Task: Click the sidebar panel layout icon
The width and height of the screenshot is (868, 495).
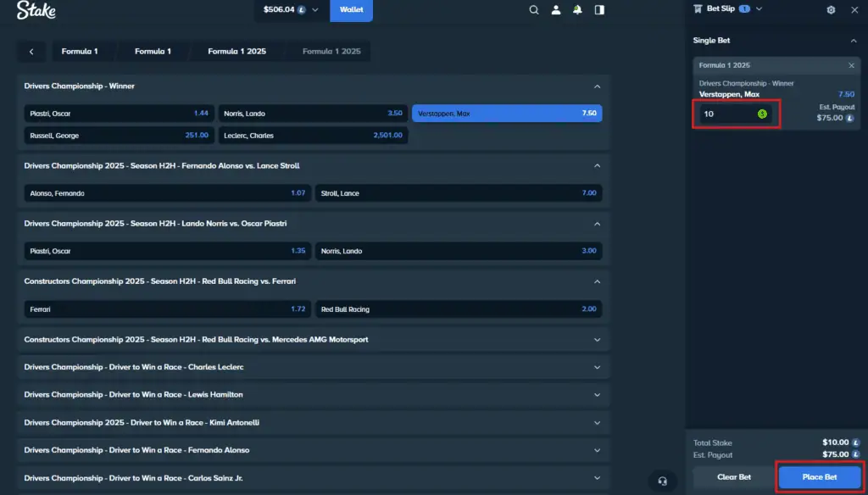Action: click(600, 10)
